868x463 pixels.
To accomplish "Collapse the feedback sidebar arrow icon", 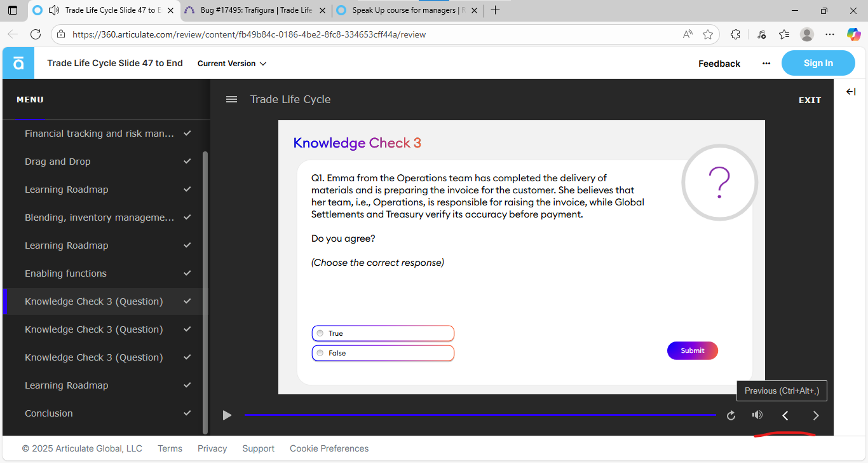I will point(851,92).
